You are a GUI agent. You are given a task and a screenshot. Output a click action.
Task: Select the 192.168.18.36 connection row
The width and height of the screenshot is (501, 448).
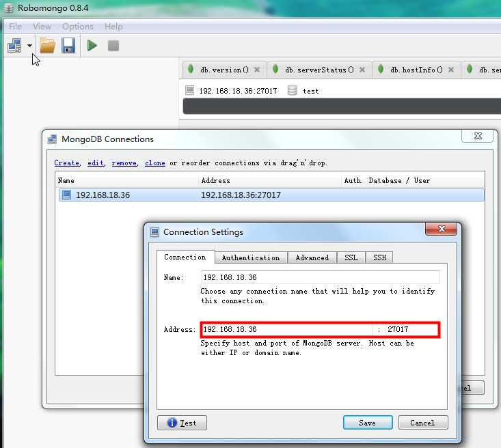point(271,195)
